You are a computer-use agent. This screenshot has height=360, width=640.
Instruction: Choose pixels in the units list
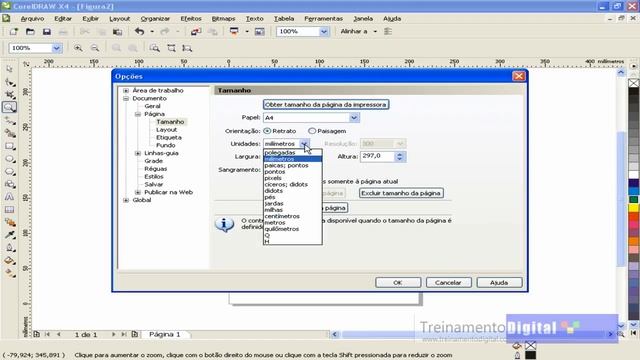pos(293,178)
